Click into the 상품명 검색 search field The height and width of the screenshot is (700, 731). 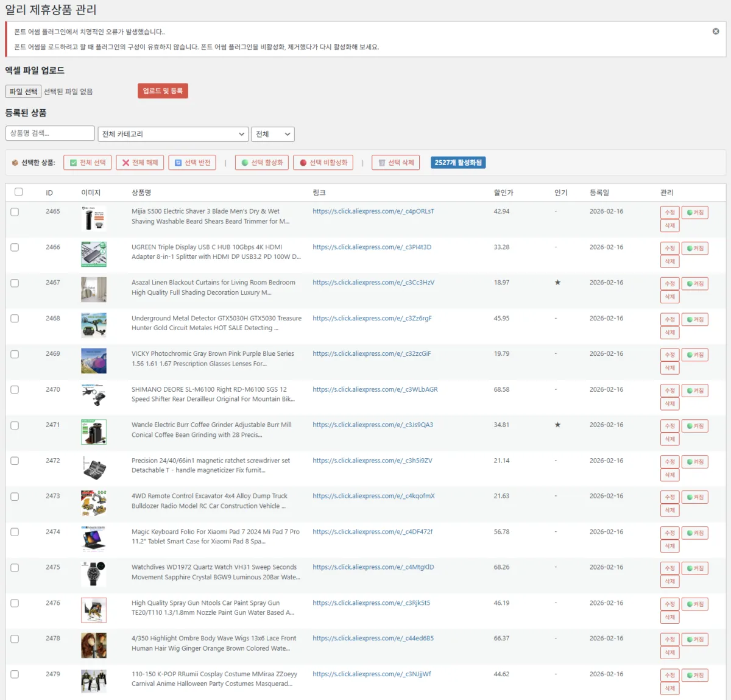pos(50,133)
